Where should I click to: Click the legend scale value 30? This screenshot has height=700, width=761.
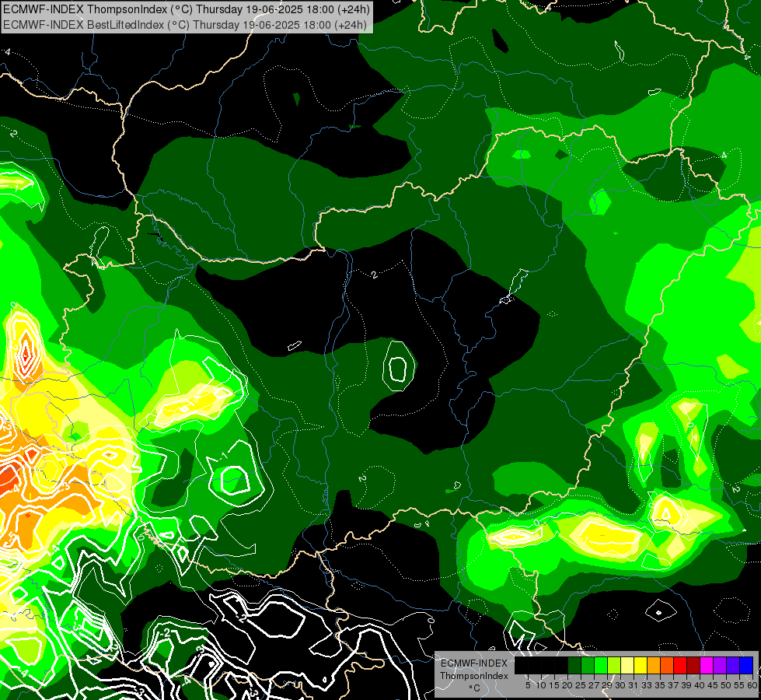(620, 685)
